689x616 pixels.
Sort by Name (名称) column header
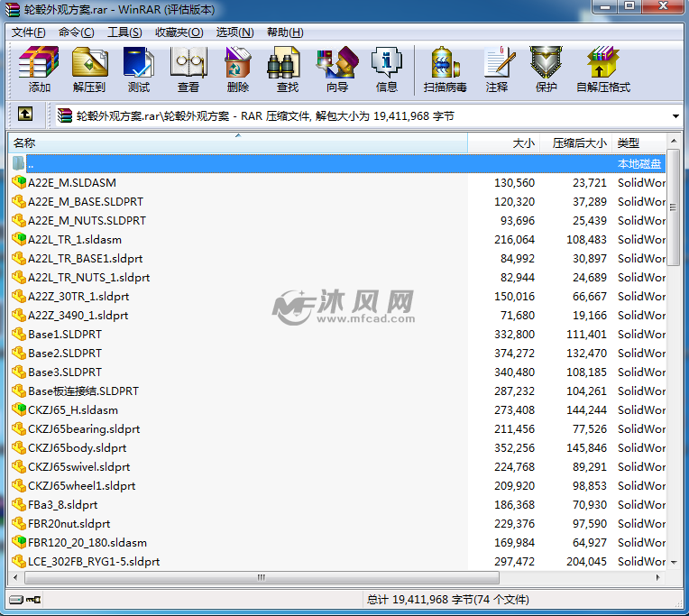pos(238,143)
